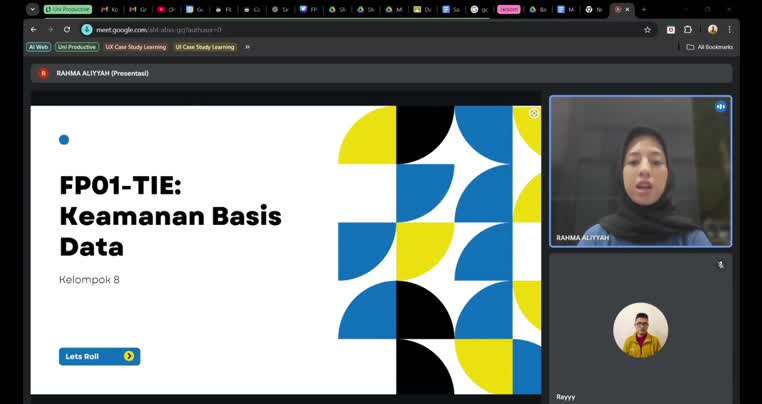Open the AI Web bookmark

click(39, 47)
